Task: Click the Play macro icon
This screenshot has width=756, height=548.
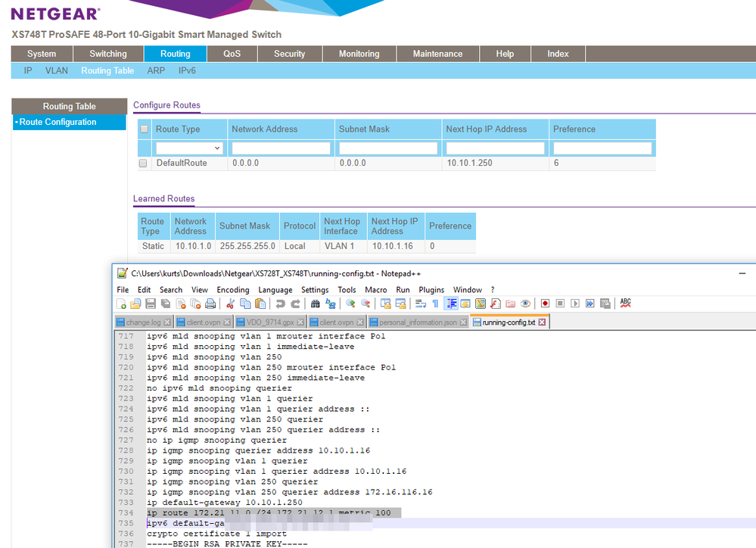Action: (x=577, y=304)
